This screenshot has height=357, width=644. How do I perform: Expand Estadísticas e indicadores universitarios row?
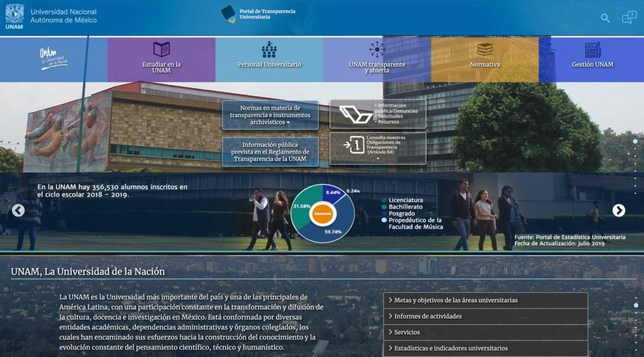tap(486, 348)
